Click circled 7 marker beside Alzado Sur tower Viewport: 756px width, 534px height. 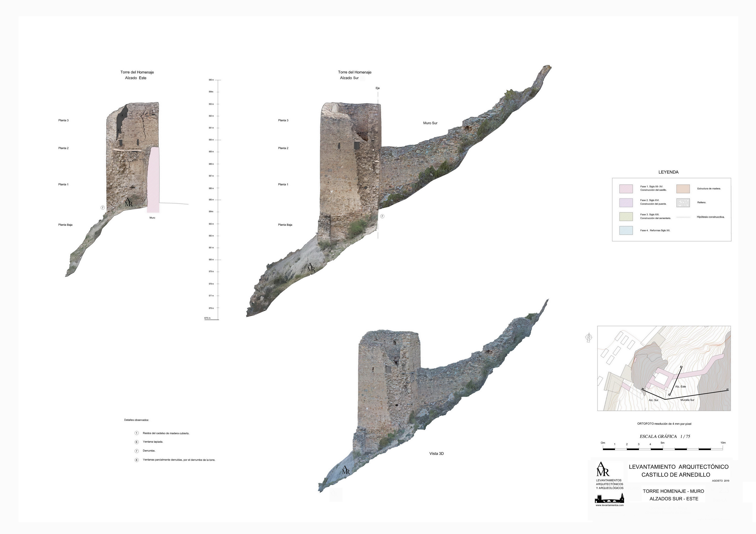[x=382, y=216]
